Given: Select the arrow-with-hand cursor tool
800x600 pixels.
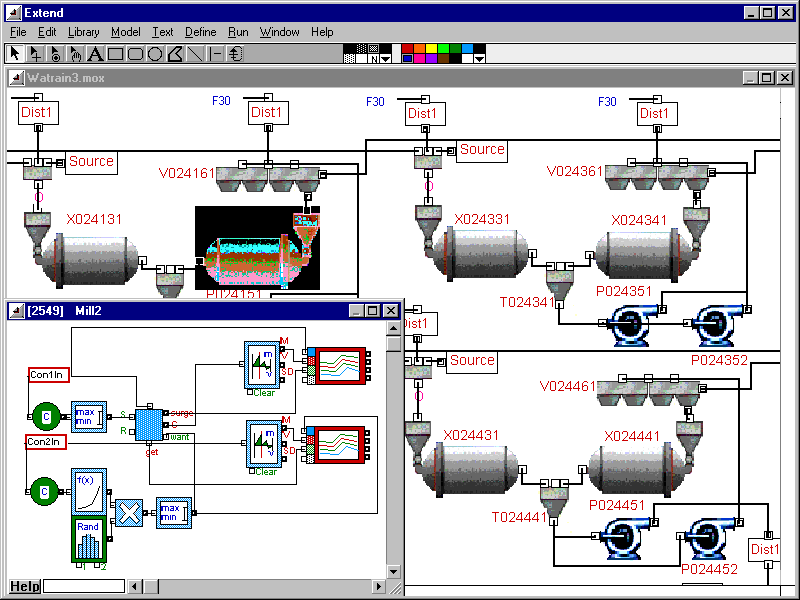Looking at the screenshot, I should click(75, 54).
